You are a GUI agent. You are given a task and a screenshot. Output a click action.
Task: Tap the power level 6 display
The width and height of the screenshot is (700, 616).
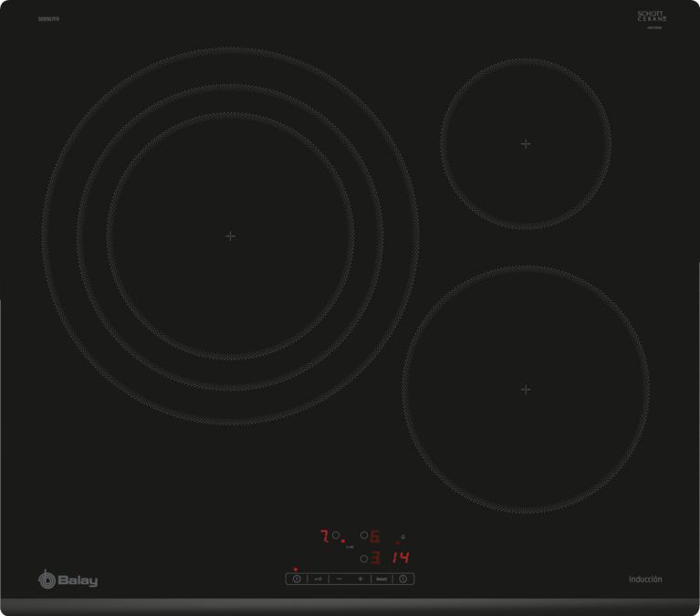[374, 537]
